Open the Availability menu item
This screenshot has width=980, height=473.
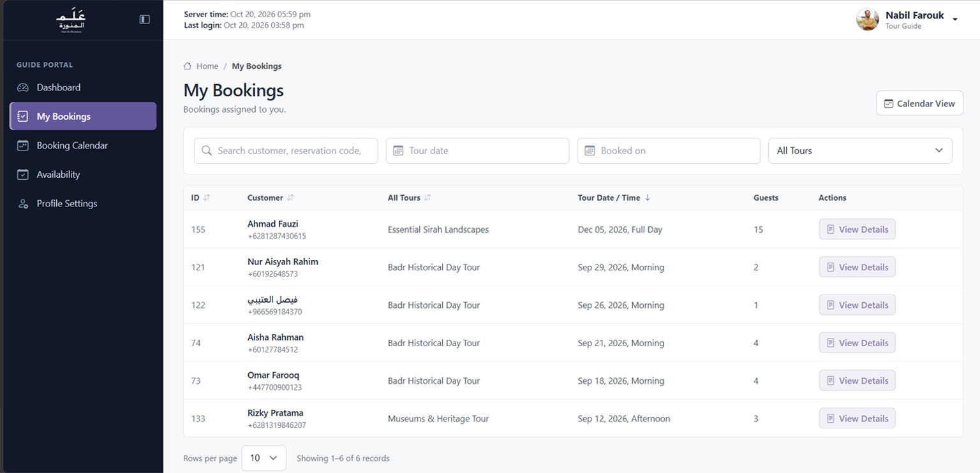coord(83,175)
